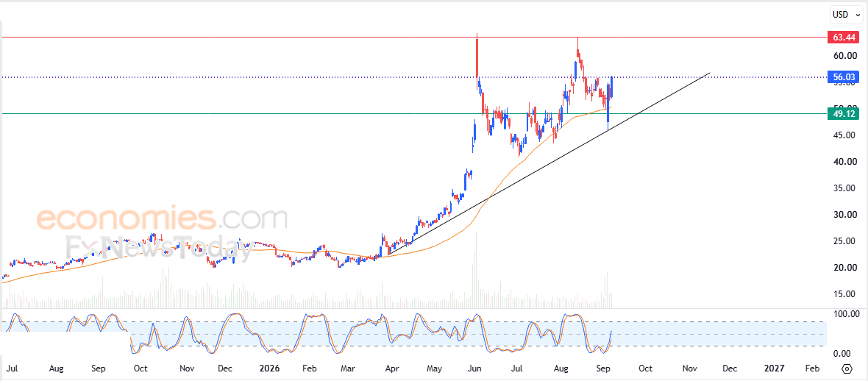Click the economies.com watermark logo
Viewport: 868px width, 381px height.
(162, 219)
